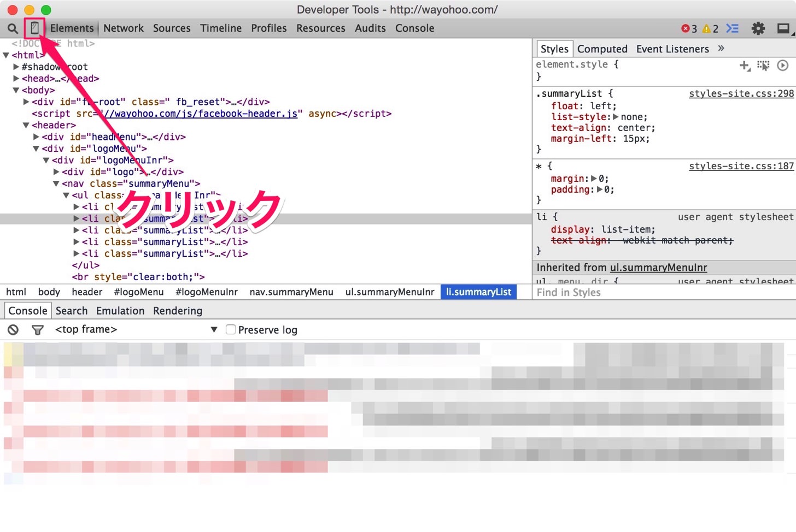Image resolution: width=796 pixels, height=532 pixels.
Task: Show more Styles sidebar tabs chevron
Action: (721, 48)
